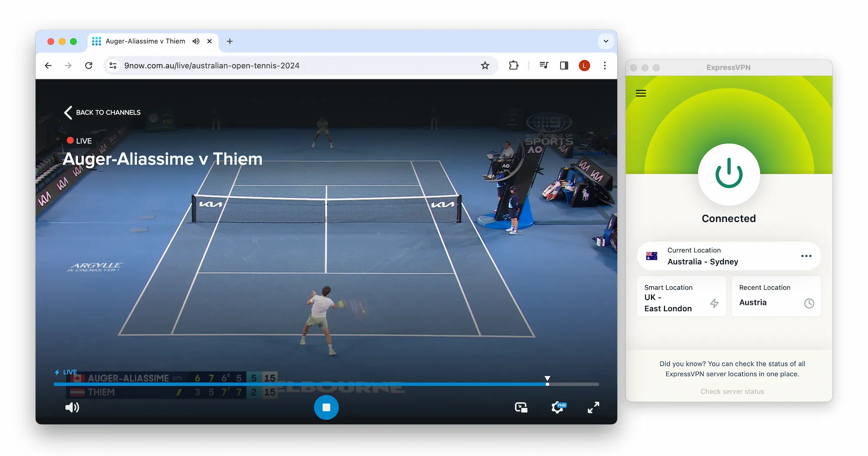The width and height of the screenshot is (868, 456).
Task: Enter fullscreen video mode
Action: [x=593, y=407]
